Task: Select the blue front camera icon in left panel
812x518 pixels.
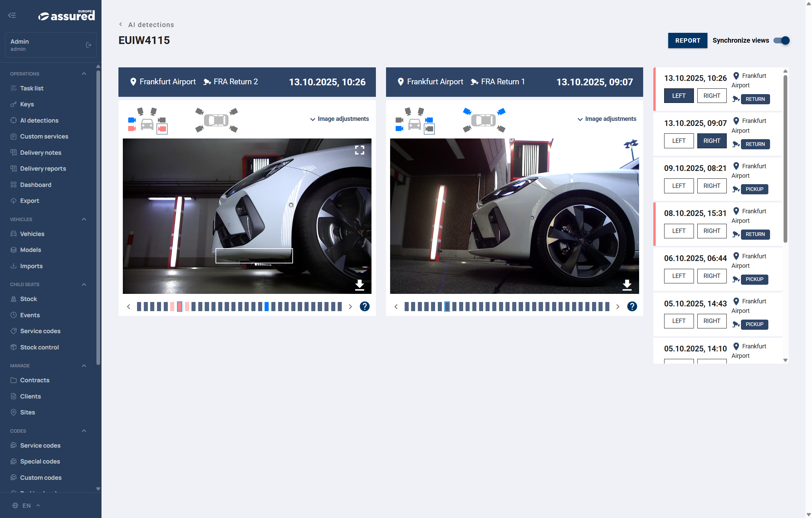Action: [x=132, y=119]
